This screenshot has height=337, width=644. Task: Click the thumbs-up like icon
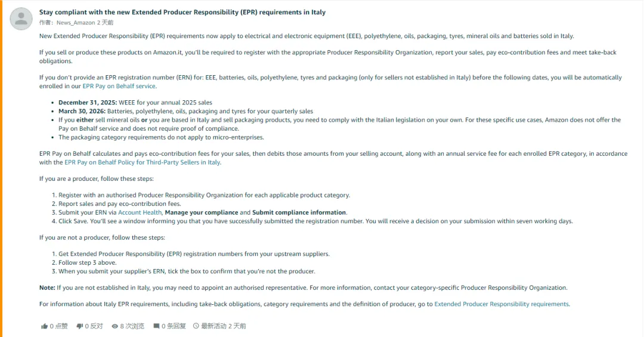click(44, 326)
